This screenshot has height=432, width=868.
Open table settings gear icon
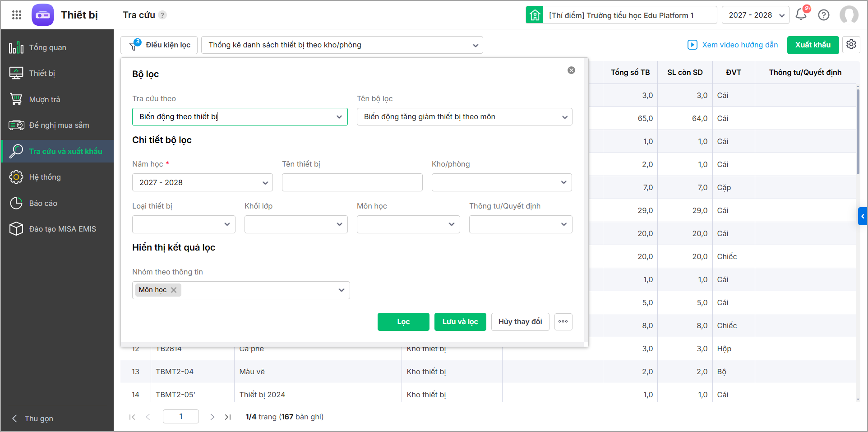click(x=851, y=45)
